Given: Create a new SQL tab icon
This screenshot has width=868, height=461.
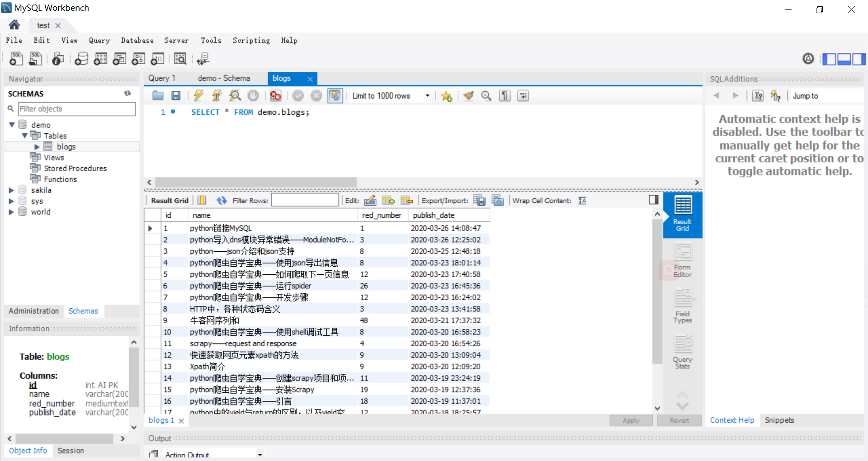Looking at the screenshot, I should pyautogui.click(x=16, y=59).
